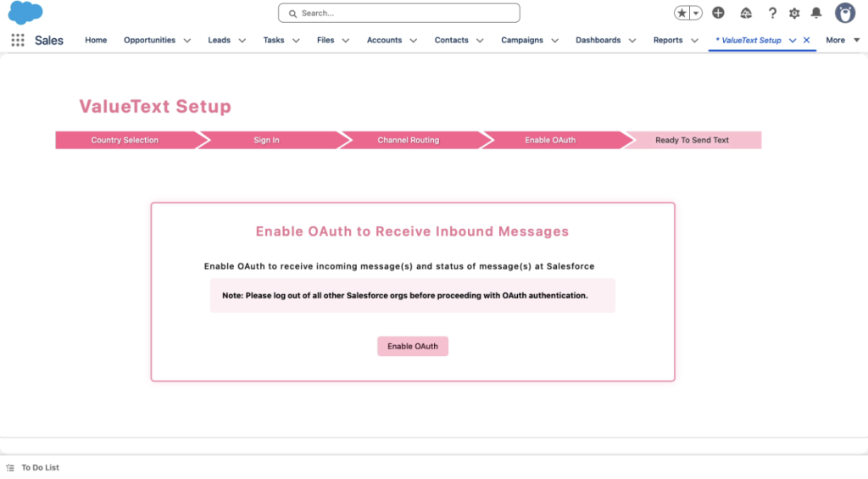Open the Trailhead guidance icon
The width and height of the screenshot is (868, 479).
[746, 13]
